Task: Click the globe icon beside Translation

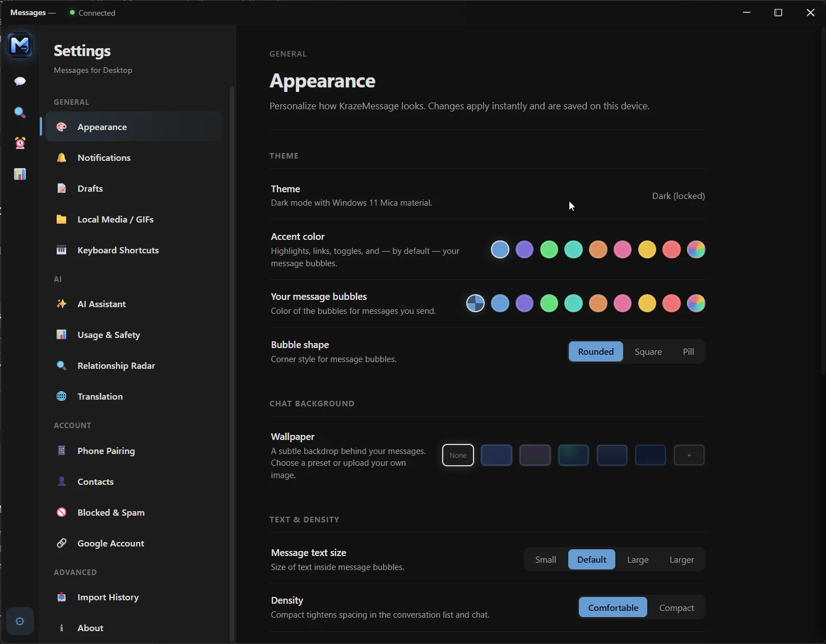Action: point(62,396)
